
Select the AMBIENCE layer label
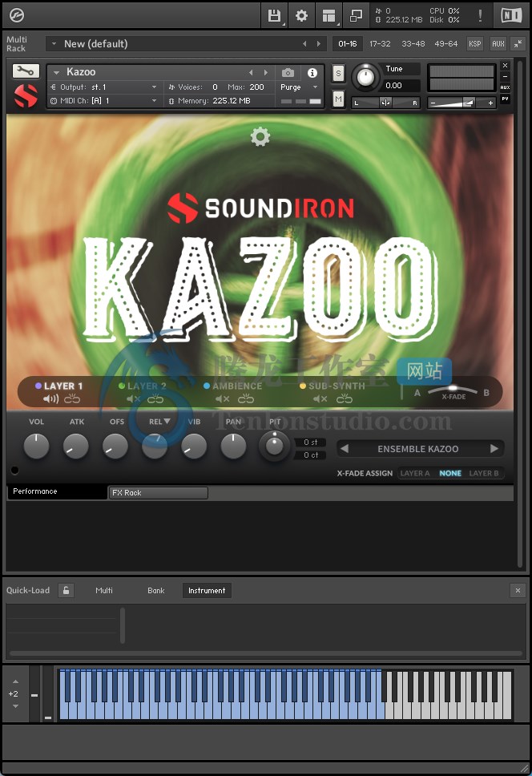[237, 386]
